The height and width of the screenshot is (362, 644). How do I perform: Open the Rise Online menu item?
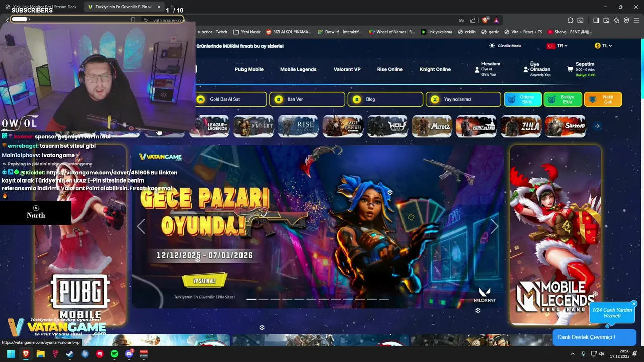click(390, 69)
